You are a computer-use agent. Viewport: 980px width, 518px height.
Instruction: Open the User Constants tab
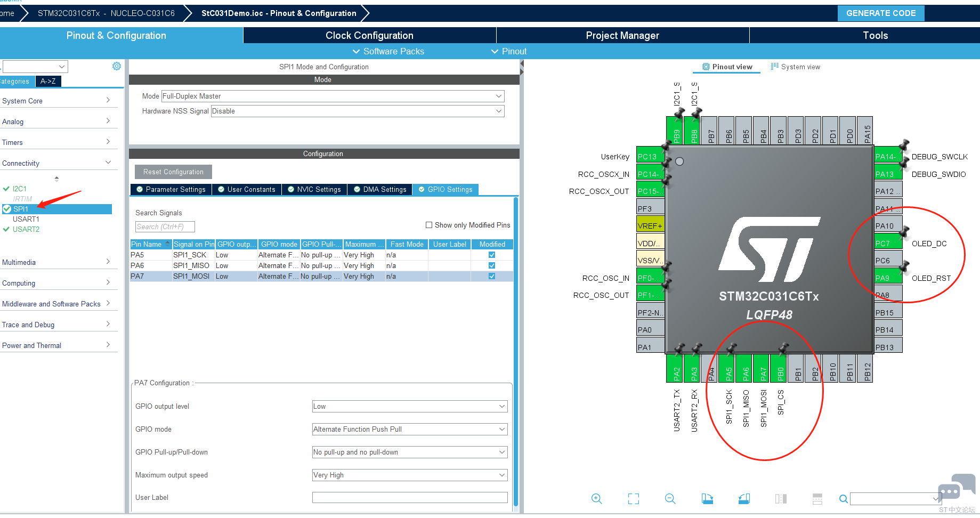coord(247,189)
